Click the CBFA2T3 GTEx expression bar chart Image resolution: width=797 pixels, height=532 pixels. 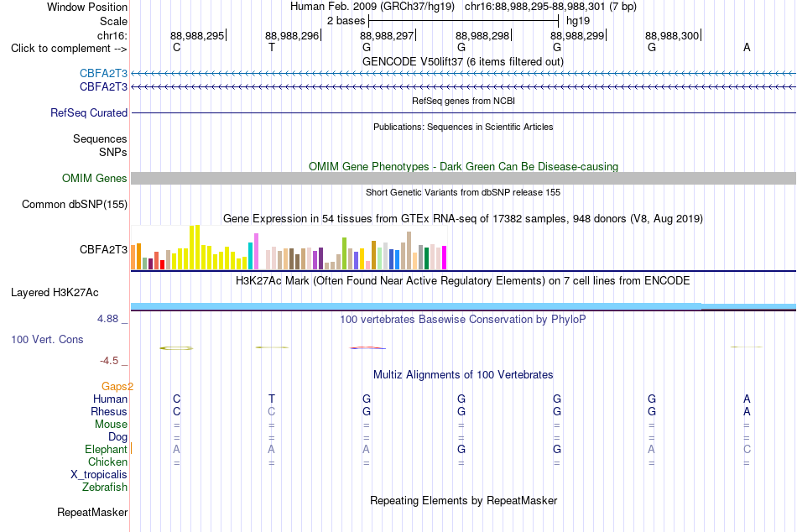pyautogui.click(x=289, y=248)
